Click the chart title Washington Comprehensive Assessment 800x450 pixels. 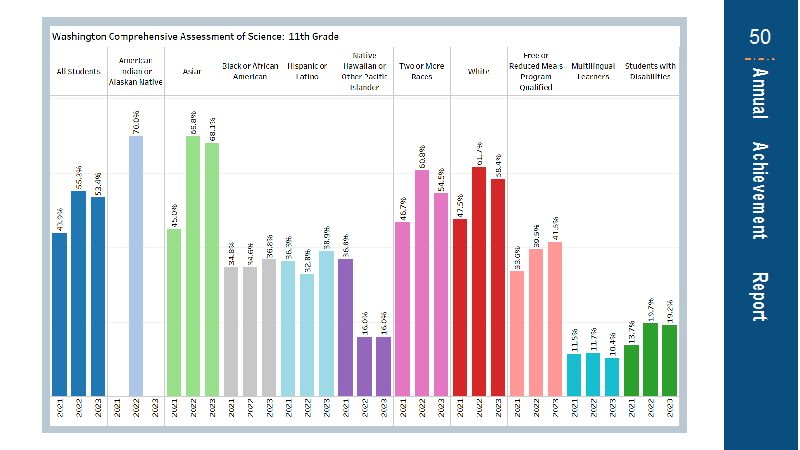[x=195, y=37]
